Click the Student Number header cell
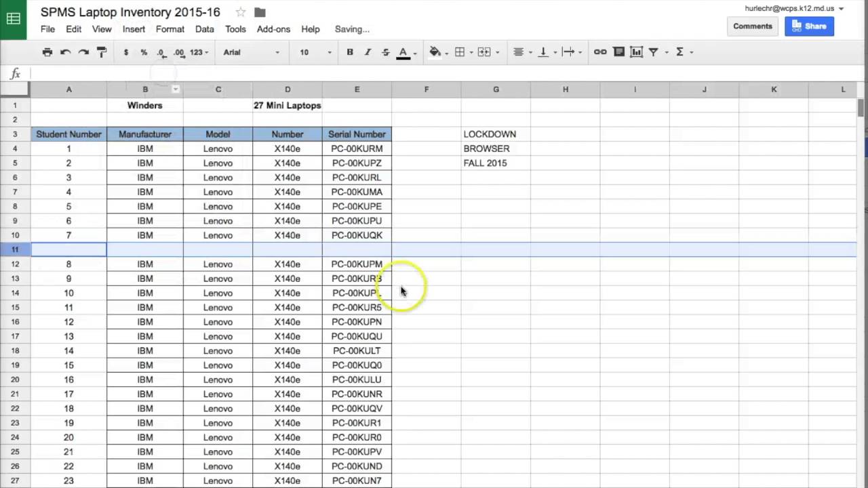The image size is (868, 488). [68, 134]
